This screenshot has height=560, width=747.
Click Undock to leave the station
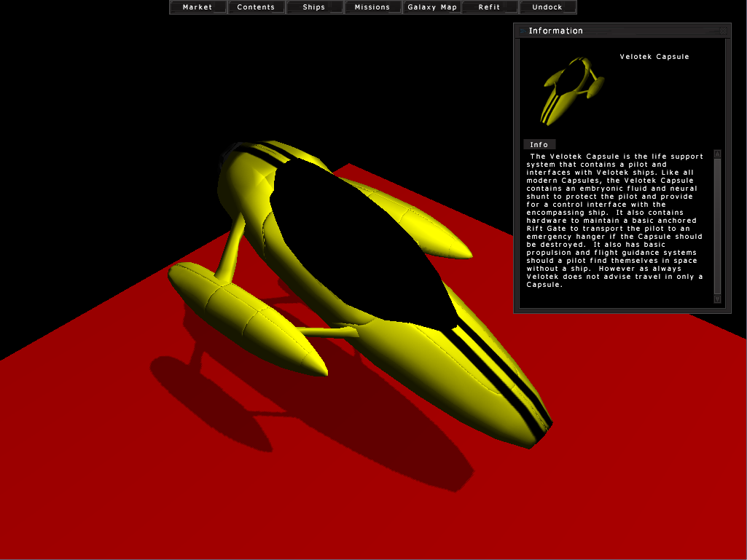tap(547, 7)
